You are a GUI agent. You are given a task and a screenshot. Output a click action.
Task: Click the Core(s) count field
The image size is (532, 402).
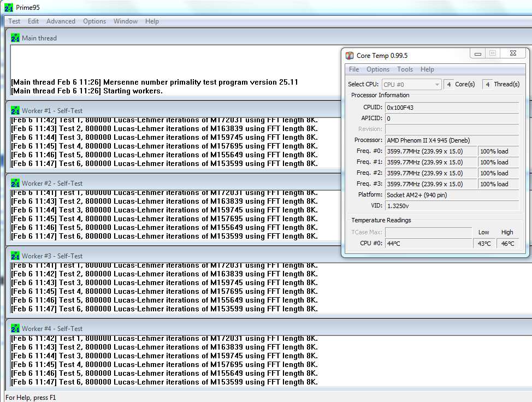448,84
